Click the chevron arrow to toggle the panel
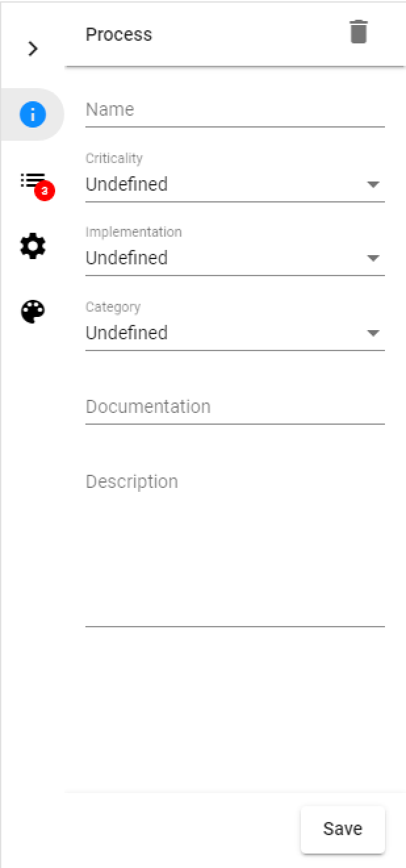 coord(33,49)
